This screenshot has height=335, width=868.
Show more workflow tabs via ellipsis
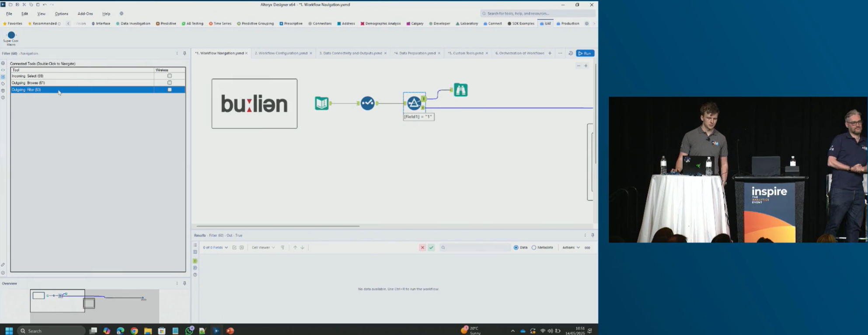click(560, 53)
